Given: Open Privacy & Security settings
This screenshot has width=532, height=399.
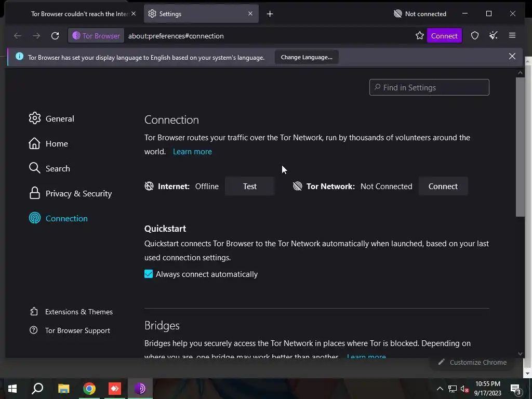Looking at the screenshot, I should tap(70, 193).
